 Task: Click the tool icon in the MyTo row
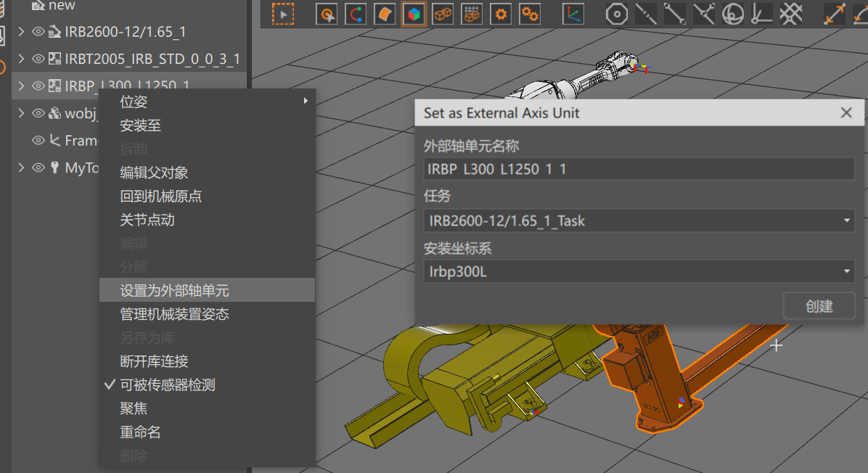click(x=54, y=167)
